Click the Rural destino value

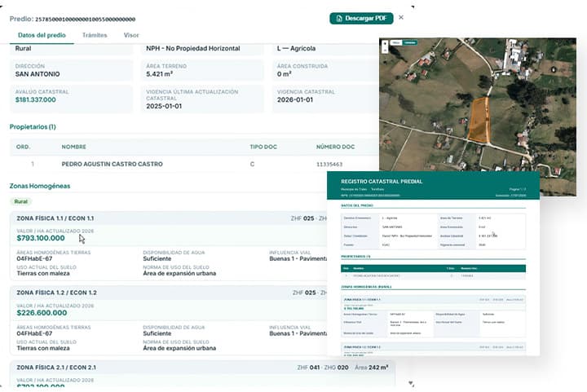pyautogui.click(x=23, y=48)
